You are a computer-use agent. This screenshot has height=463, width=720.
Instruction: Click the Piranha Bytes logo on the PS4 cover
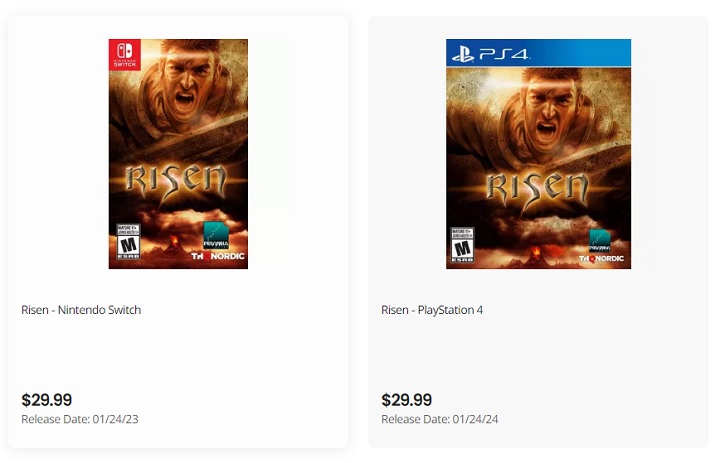(600, 240)
